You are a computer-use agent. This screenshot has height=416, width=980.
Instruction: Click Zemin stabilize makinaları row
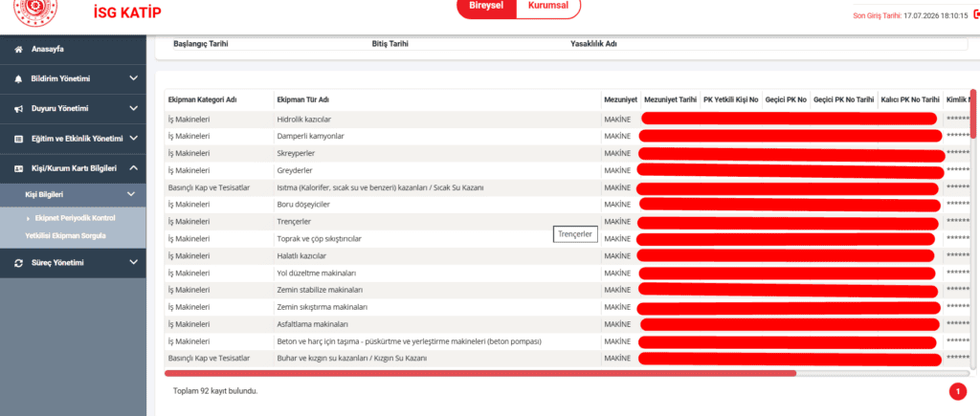click(x=568, y=291)
